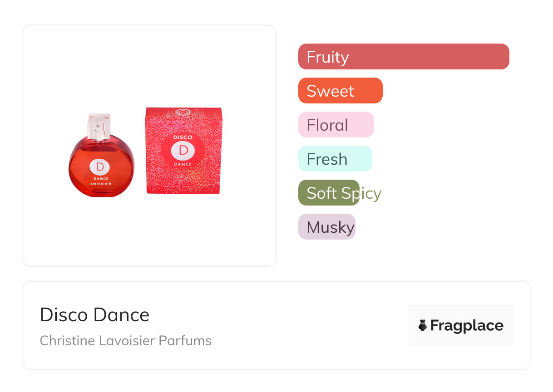Click the Fragplace perfume bottle logo icon
The width and height of the screenshot is (553, 392).
click(x=423, y=325)
